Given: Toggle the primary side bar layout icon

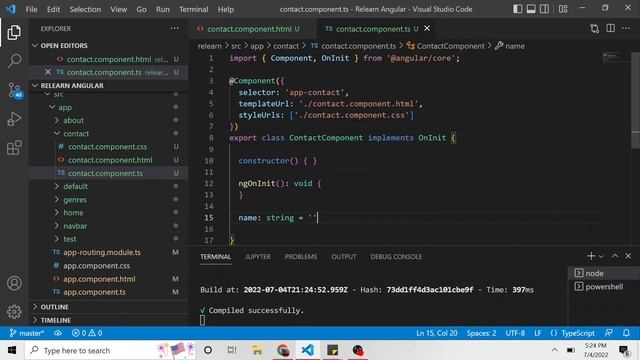Looking at the screenshot, I should pyautogui.click(x=518, y=9).
